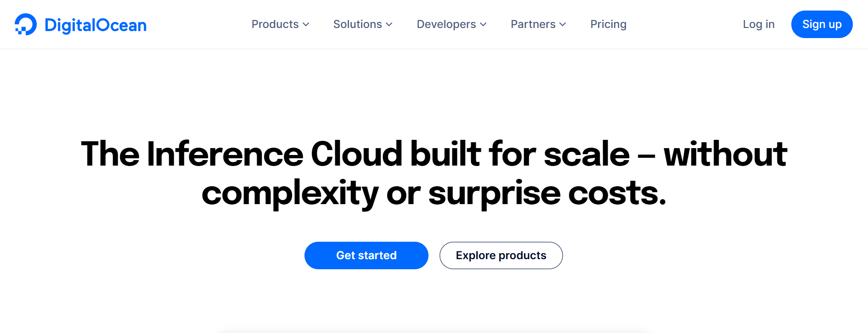868x333 pixels.
Task: Click the headline words "surprise costs"
Action: (x=547, y=194)
